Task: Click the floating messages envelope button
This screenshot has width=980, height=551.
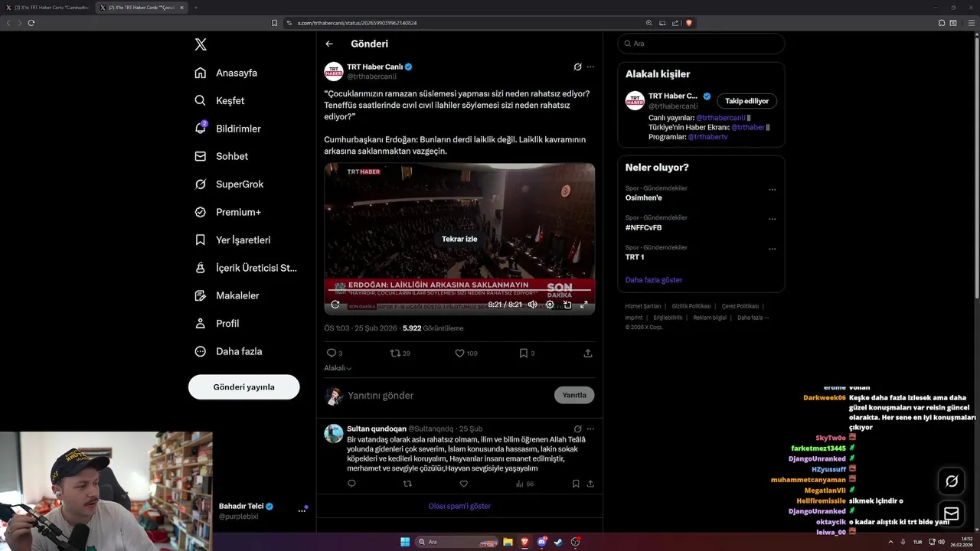Action: point(952,514)
